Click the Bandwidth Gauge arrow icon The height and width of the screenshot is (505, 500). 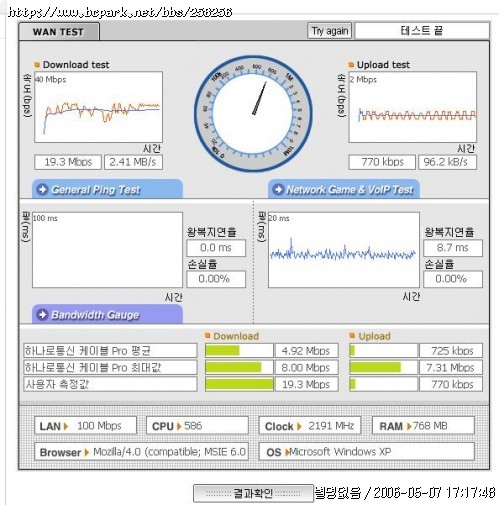(x=43, y=314)
